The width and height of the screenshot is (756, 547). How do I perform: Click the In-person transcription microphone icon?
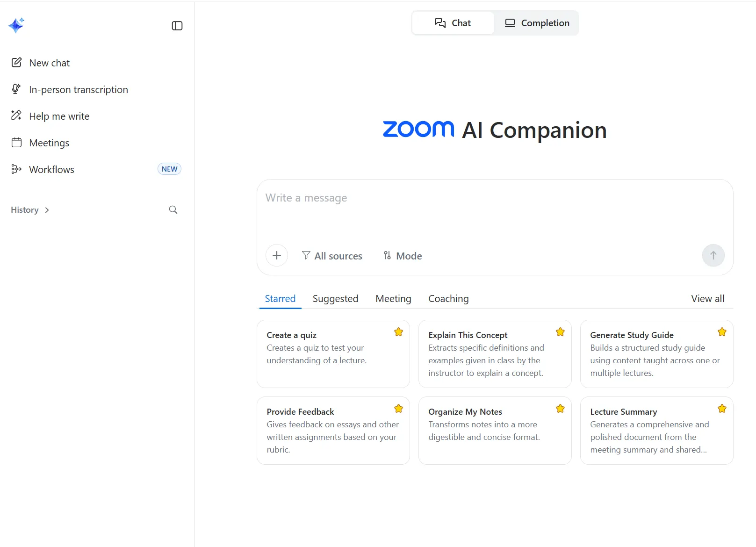[16, 89]
